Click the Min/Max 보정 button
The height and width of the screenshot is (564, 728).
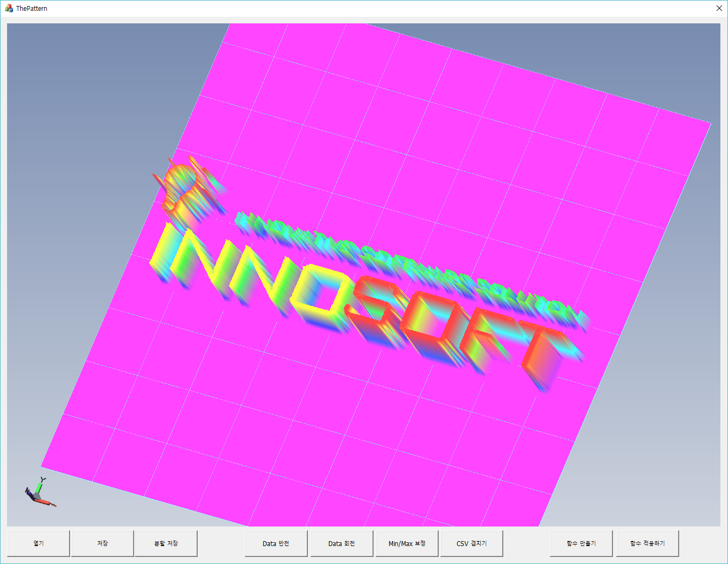tap(407, 543)
